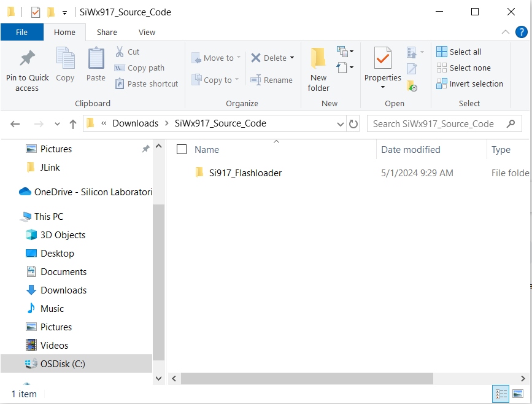532x404 pixels.
Task: Switch to the View tab
Action: point(147,33)
